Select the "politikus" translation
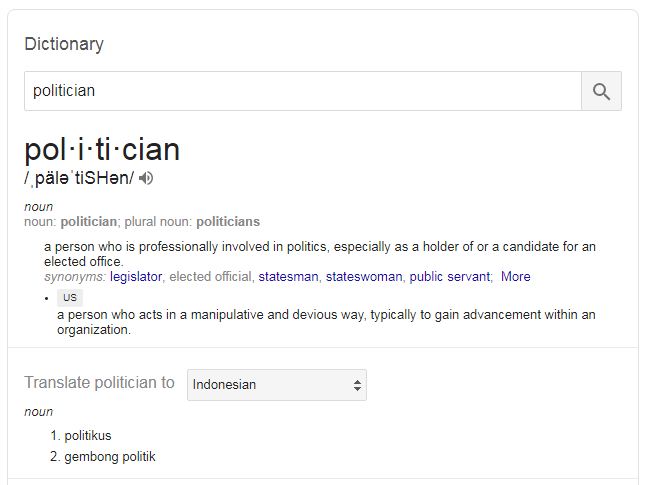 coord(88,436)
